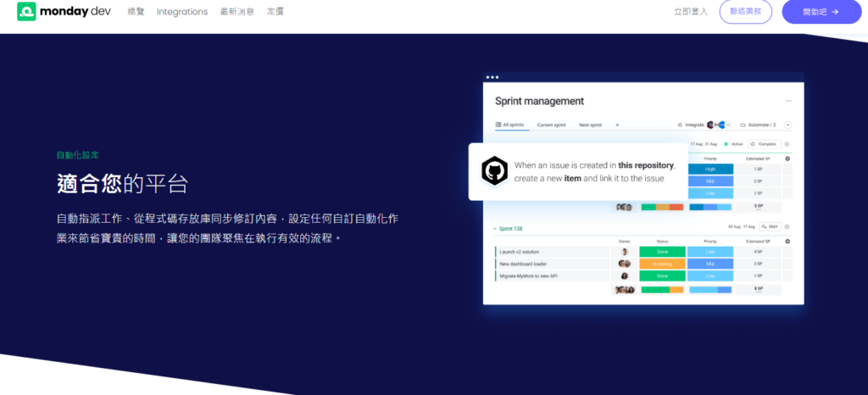The width and height of the screenshot is (868, 395).
Task: Click the Launch v2 solution row
Action: [552, 252]
